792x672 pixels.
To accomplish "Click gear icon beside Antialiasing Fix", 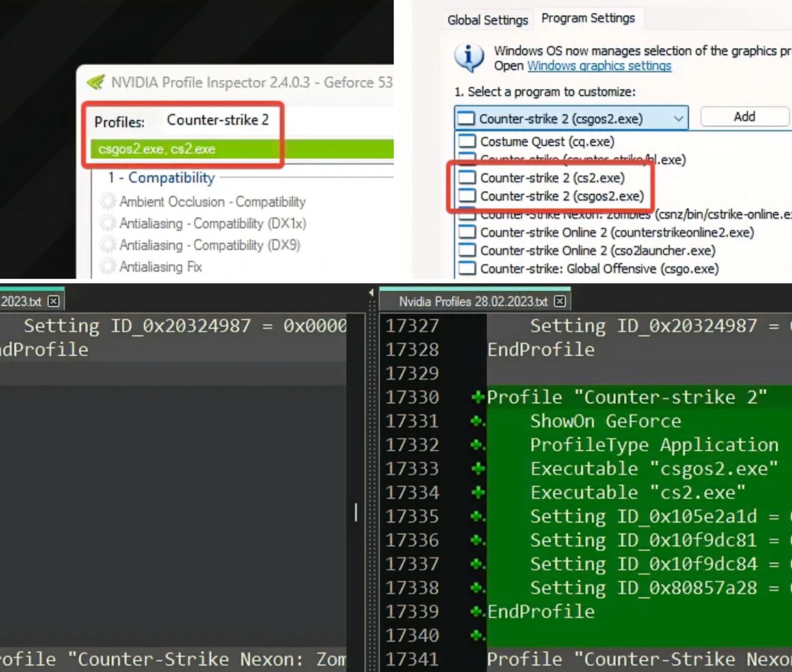I will (x=108, y=266).
